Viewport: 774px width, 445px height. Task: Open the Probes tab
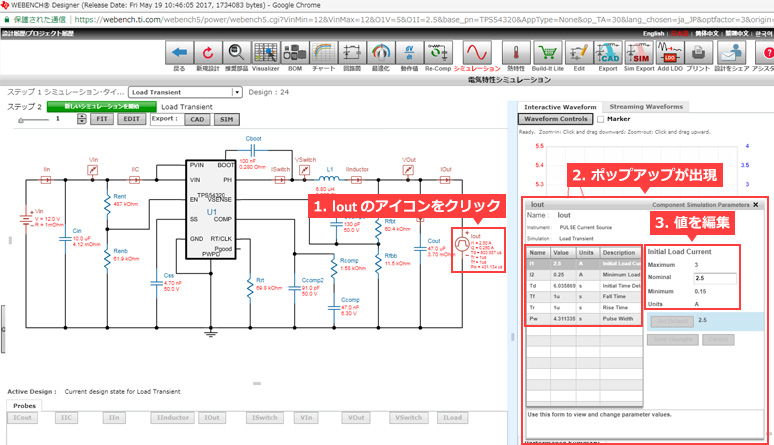25,405
